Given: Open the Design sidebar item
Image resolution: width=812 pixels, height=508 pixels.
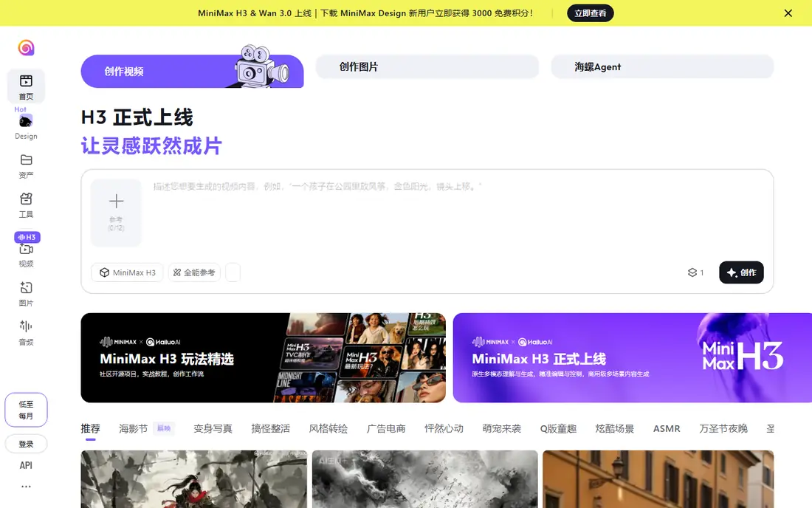Looking at the screenshot, I should click(x=26, y=128).
